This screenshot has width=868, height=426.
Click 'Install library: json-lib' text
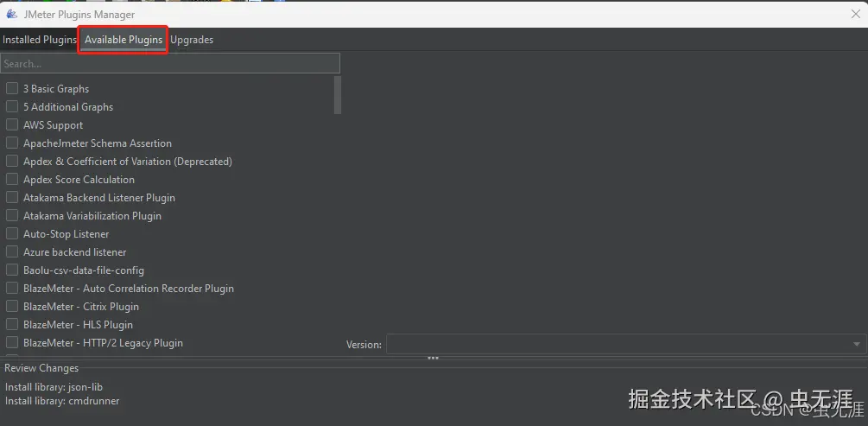click(54, 387)
